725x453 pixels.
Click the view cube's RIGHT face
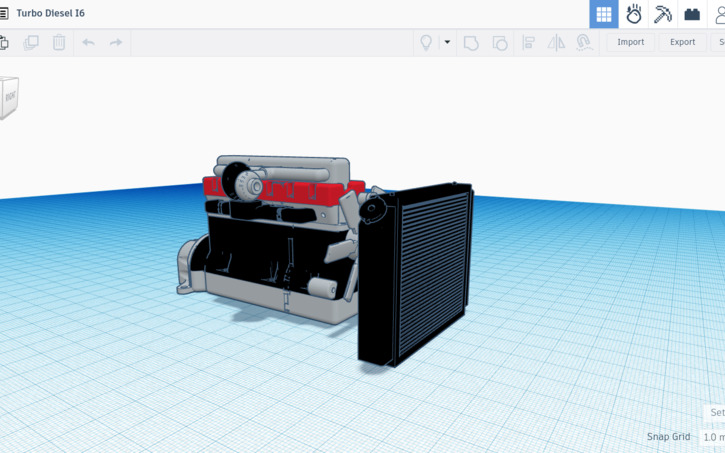(10, 97)
